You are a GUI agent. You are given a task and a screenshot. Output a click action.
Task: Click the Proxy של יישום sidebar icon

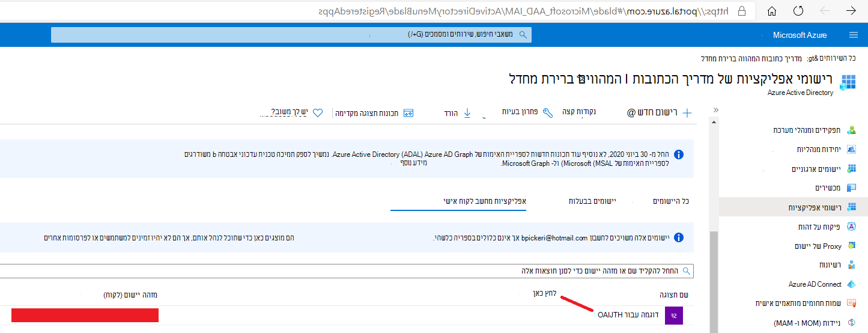851,245
